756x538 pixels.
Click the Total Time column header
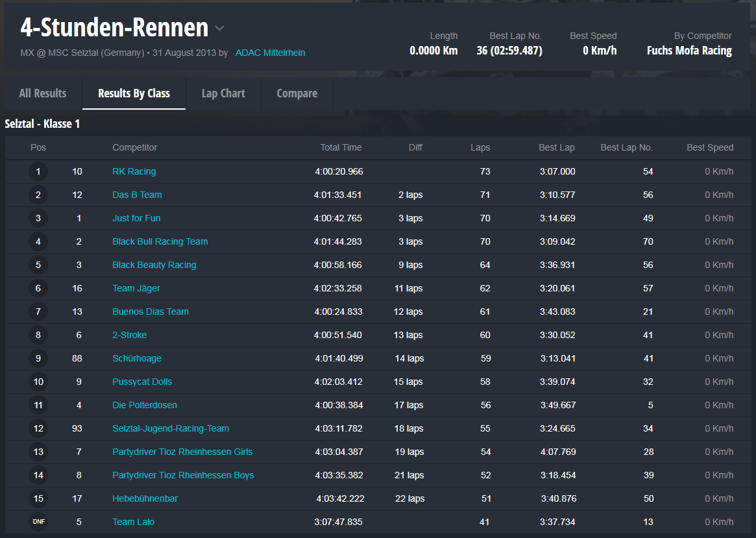pos(341,147)
